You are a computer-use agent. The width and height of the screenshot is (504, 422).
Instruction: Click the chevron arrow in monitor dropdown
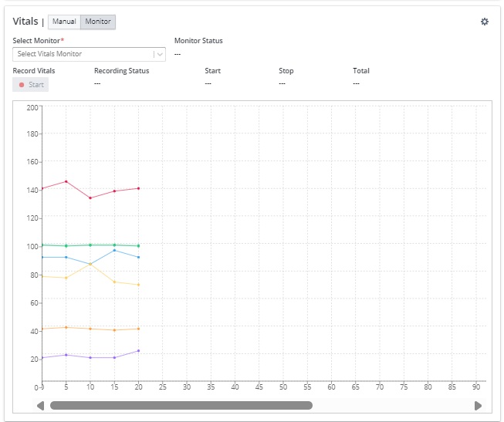click(158, 54)
